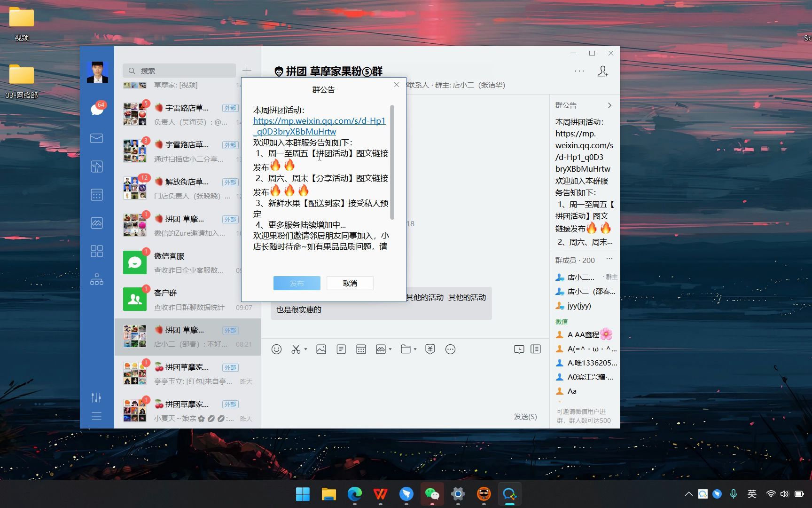Show hidden tray icons arrow
The image size is (812, 508).
(x=688, y=494)
